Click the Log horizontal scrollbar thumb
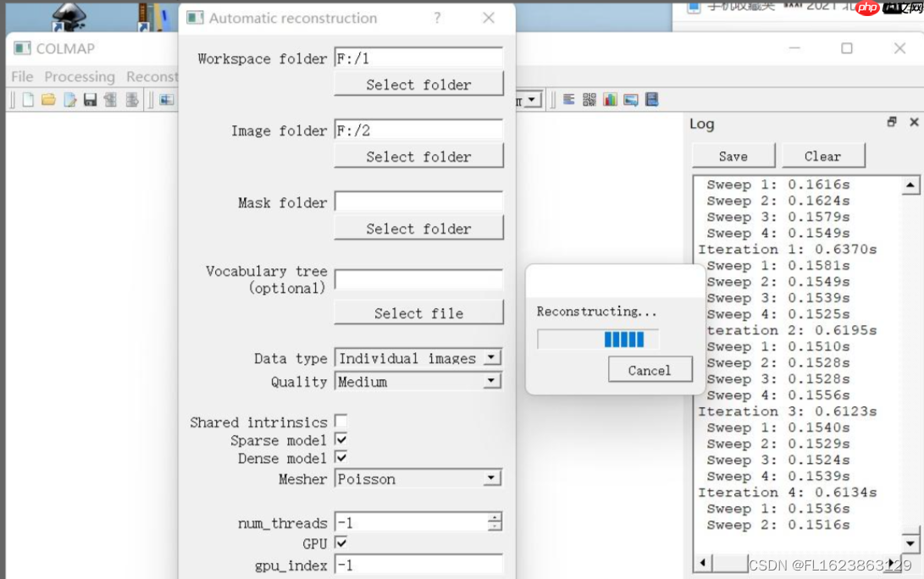This screenshot has width=924, height=579. click(730, 563)
